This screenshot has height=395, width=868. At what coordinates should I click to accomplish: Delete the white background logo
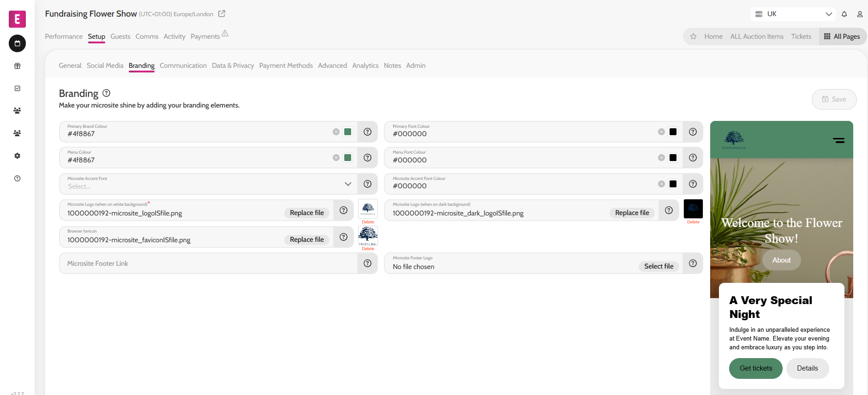(x=368, y=222)
